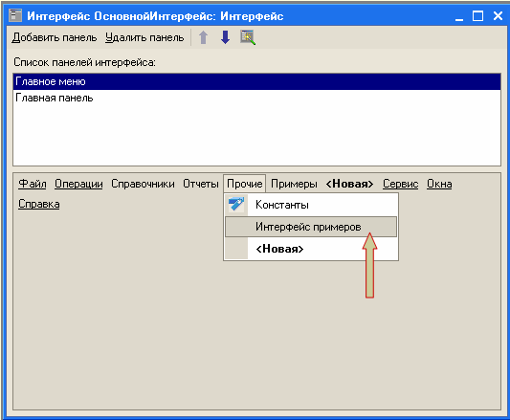The height and width of the screenshot is (420, 510).
Task: Open the Справка menu
Action: point(38,204)
